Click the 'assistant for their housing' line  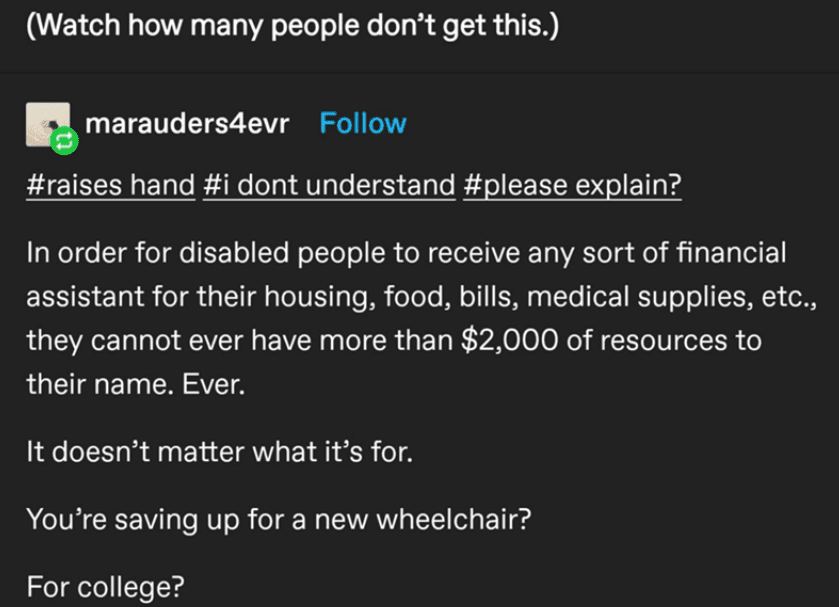click(422, 296)
